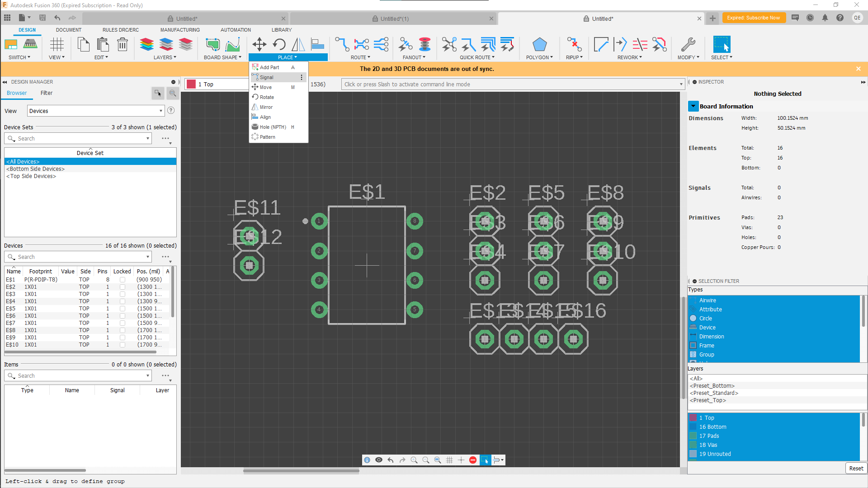Click the Add Part button
868x488 pixels.
pyautogui.click(x=269, y=67)
